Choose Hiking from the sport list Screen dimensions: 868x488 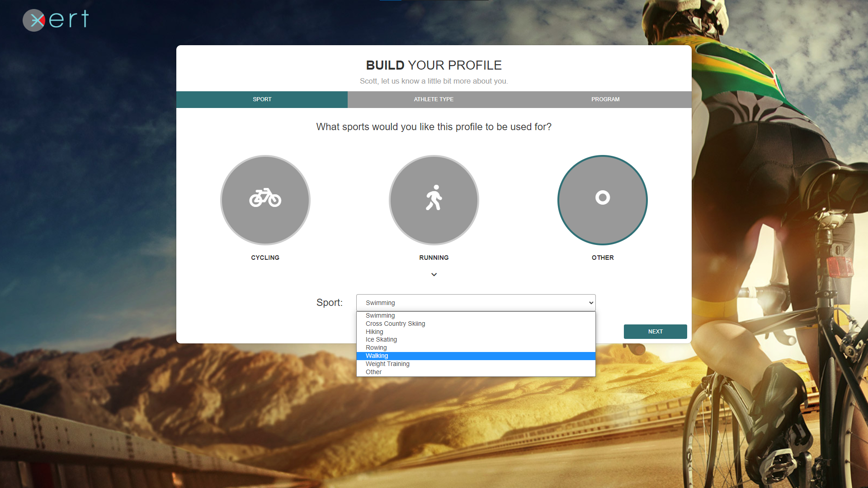(374, 332)
